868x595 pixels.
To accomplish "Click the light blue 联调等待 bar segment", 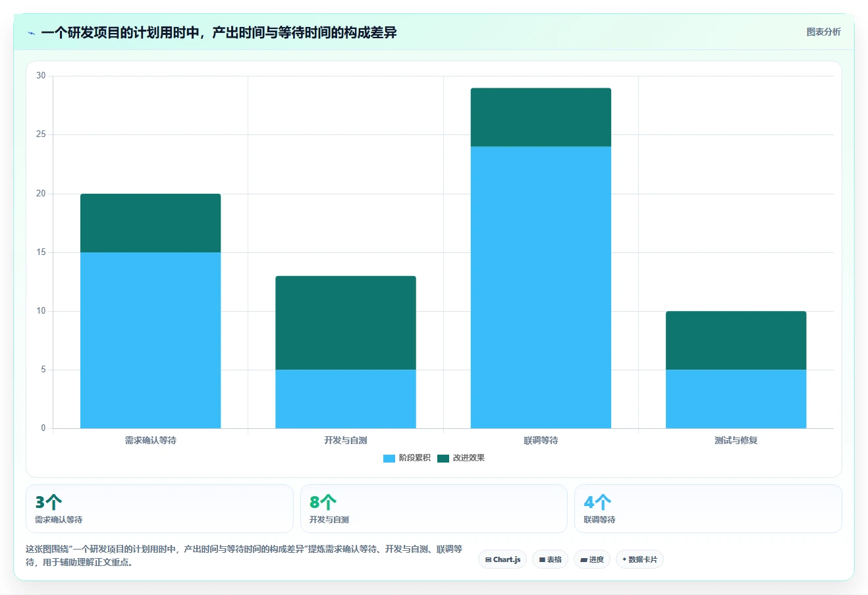I will click(x=541, y=287).
